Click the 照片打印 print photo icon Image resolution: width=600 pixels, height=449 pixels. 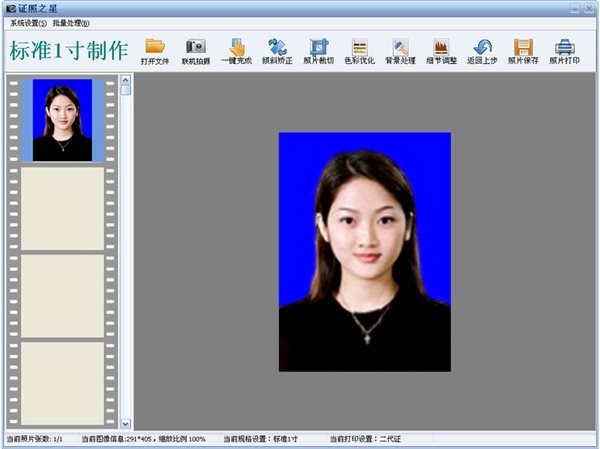click(564, 47)
